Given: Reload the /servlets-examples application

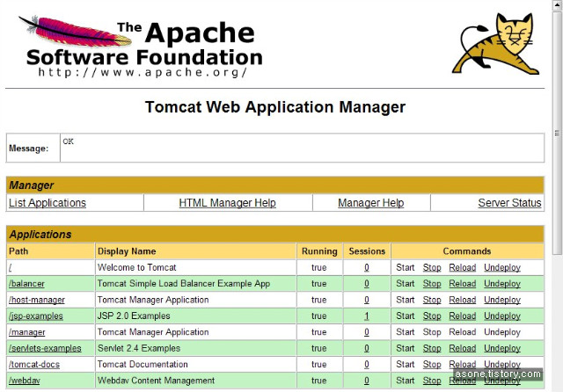Looking at the screenshot, I should click(x=463, y=348).
